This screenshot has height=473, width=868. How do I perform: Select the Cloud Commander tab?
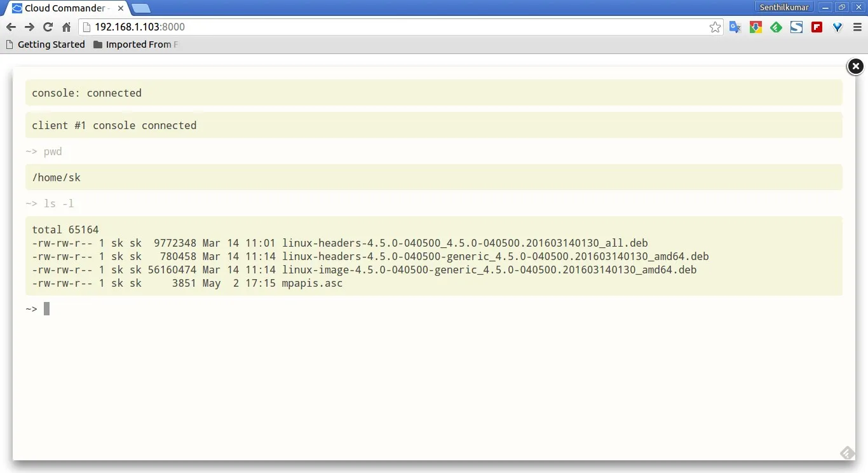64,8
